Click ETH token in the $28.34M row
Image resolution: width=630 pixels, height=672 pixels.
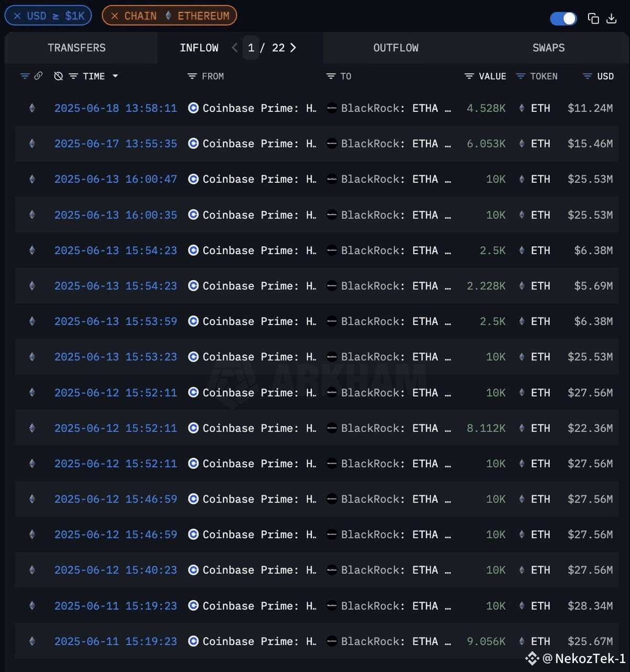pyautogui.click(x=535, y=606)
